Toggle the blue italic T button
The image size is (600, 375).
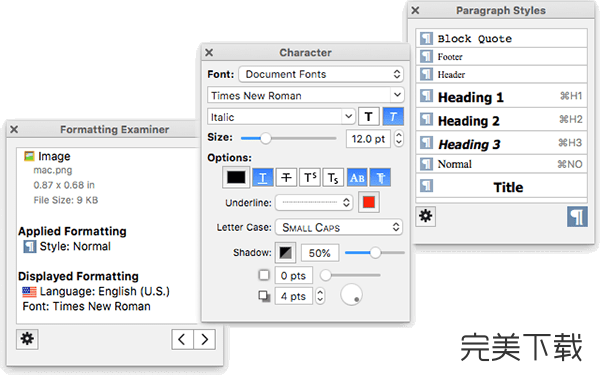tap(393, 117)
